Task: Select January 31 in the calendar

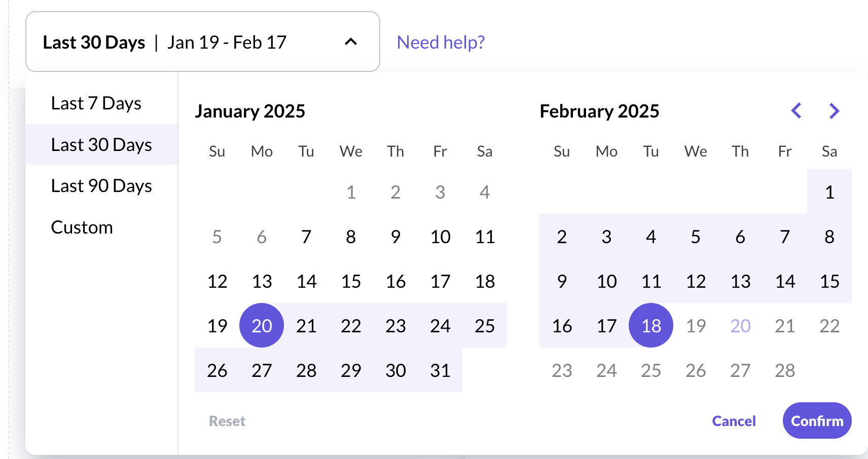Action: coord(440,370)
